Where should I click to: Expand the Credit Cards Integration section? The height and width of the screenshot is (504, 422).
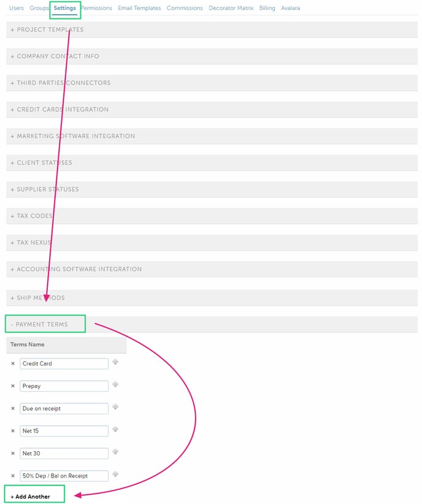[x=59, y=109]
